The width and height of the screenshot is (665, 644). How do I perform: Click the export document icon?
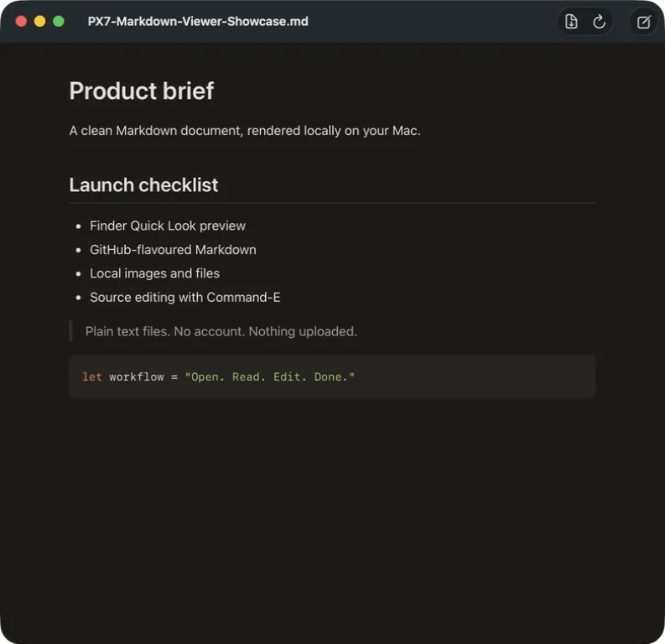[x=571, y=21]
